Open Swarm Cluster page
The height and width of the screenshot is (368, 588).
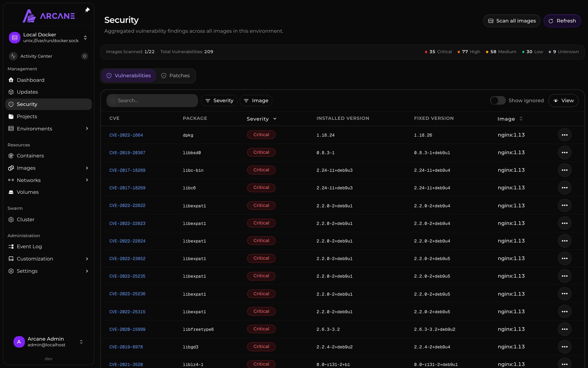click(49, 220)
